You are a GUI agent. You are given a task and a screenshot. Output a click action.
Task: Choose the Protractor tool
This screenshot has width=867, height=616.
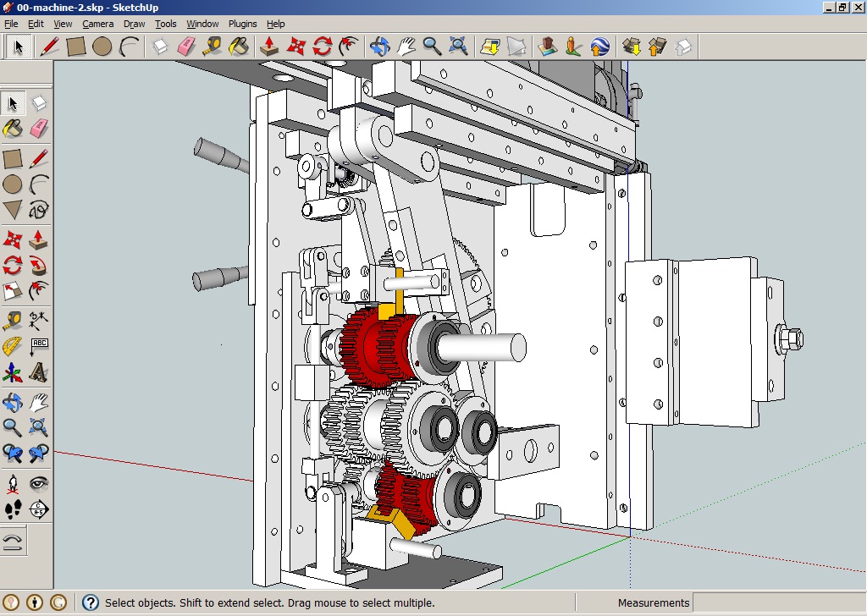coord(12,346)
